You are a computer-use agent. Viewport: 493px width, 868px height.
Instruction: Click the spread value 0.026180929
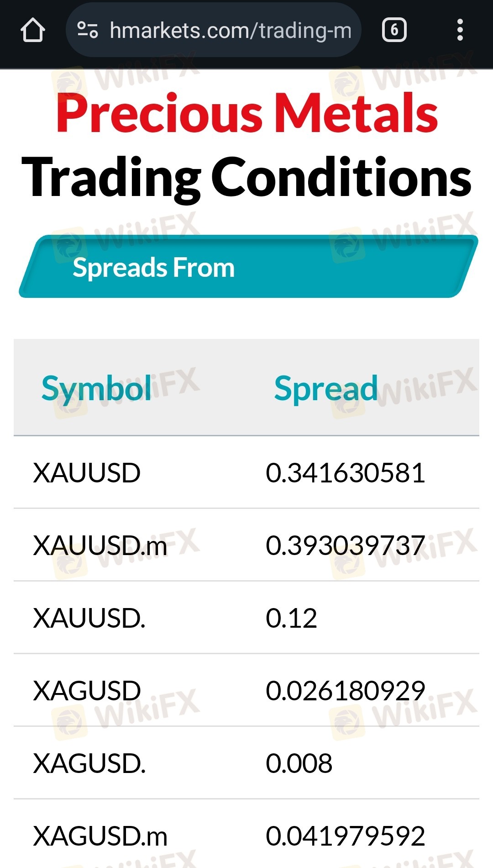click(345, 690)
